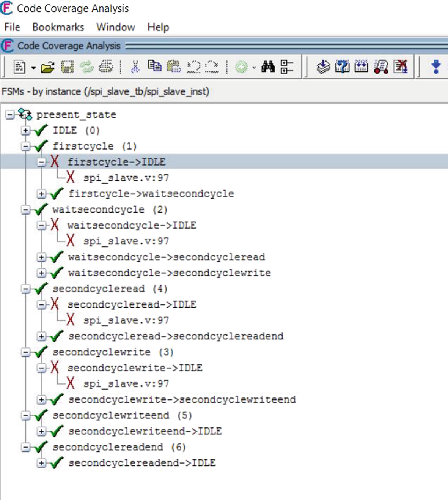Image resolution: width=448 pixels, height=500 pixels.
Task: Open the Window menu
Action: (x=116, y=27)
